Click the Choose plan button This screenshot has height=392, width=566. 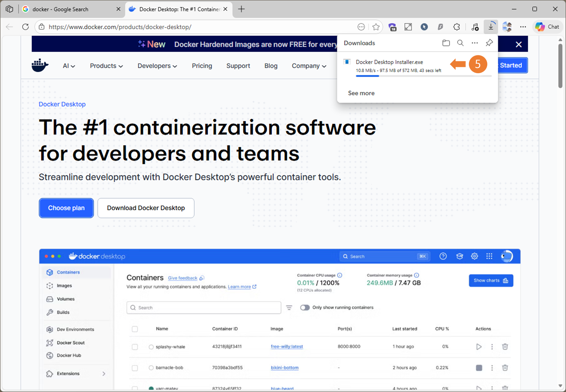click(66, 208)
